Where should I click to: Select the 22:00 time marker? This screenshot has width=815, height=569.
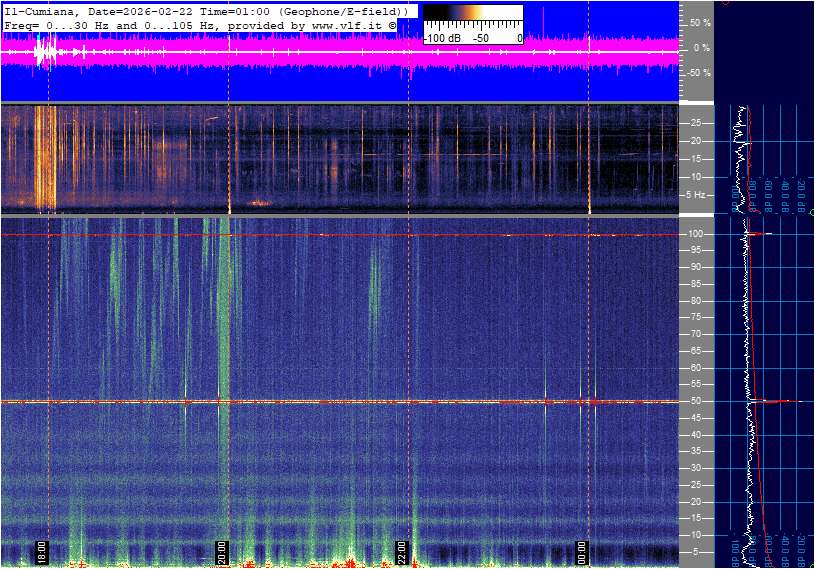(x=402, y=552)
